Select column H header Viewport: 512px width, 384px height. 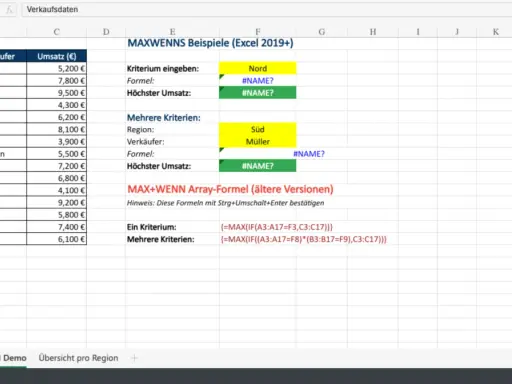(x=373, y=32)
